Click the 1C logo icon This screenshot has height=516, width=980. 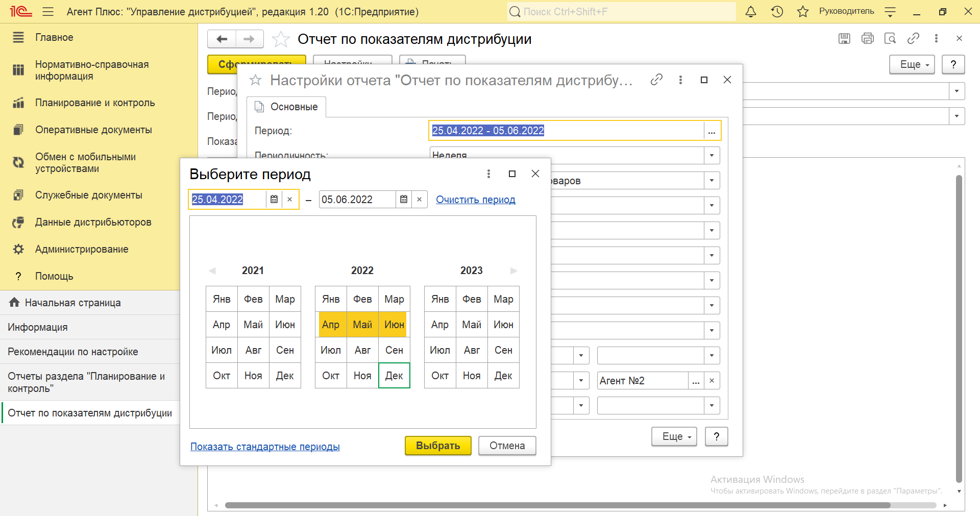click(x=21, y=12)
